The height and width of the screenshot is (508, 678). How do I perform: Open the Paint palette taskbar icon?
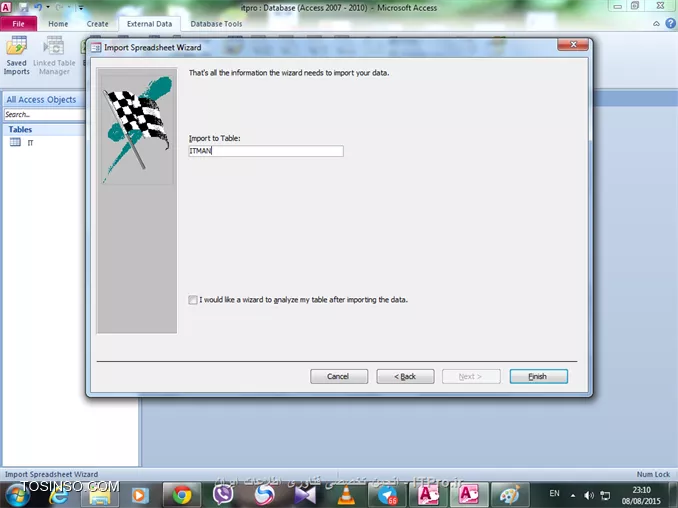509,495
